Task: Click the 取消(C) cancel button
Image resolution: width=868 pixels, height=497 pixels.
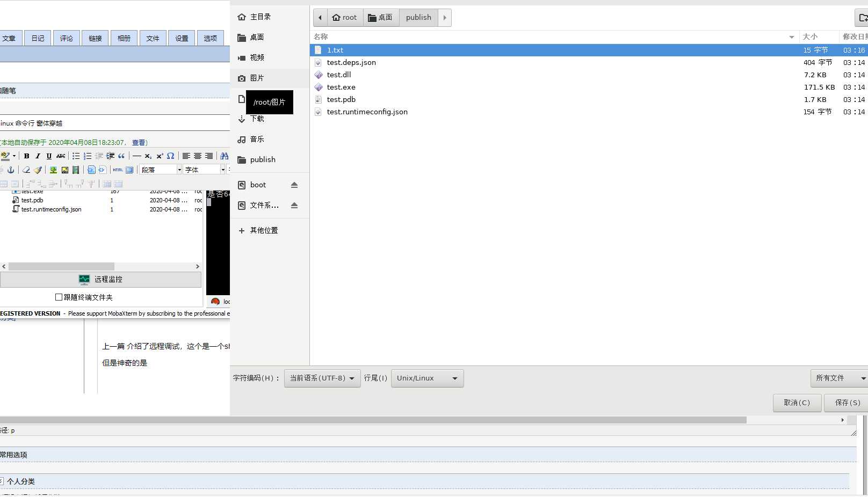Action: pos(797,403)
